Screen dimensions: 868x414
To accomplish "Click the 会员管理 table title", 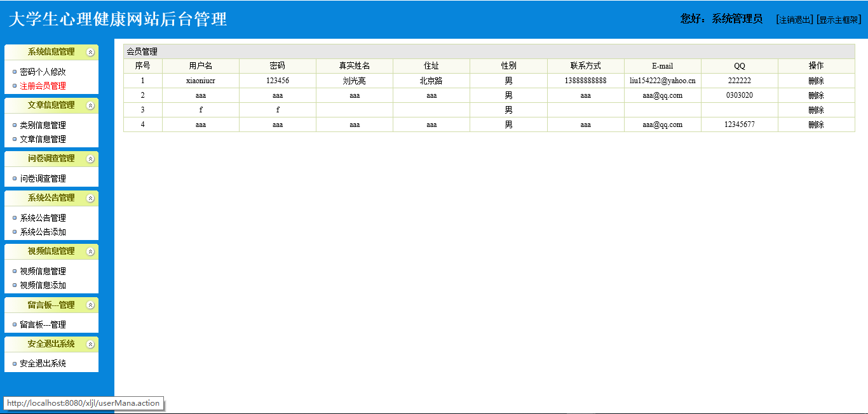I will pos(142,51).
